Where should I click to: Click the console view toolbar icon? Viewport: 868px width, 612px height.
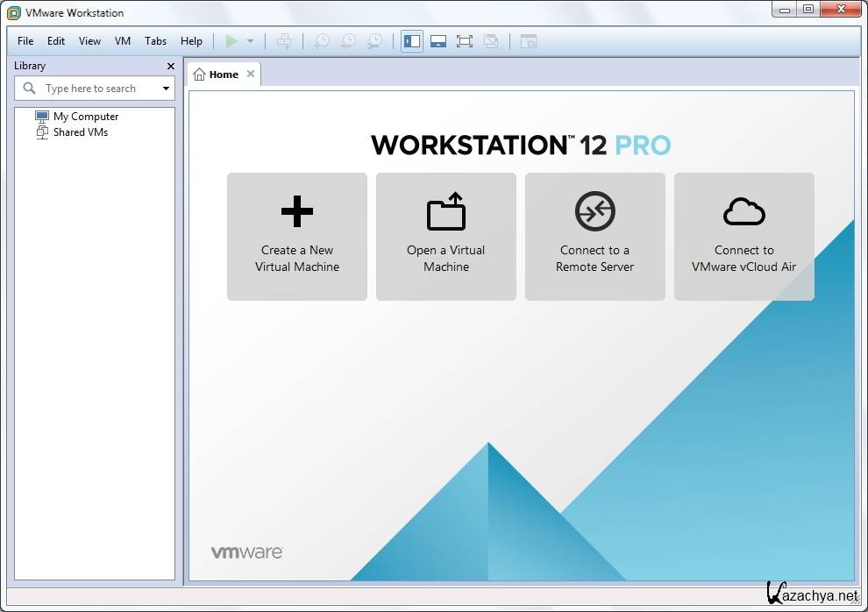[x=528, y=41]
